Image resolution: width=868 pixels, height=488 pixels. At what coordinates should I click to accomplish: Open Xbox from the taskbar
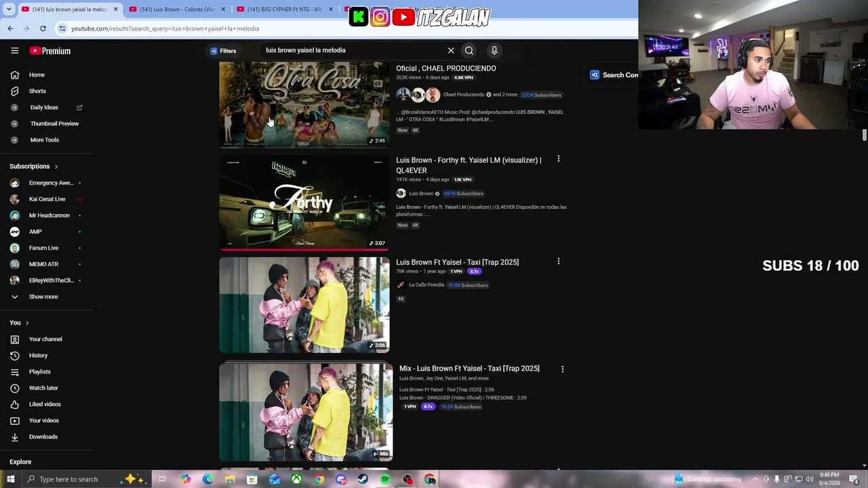click(x=296, y=479)
